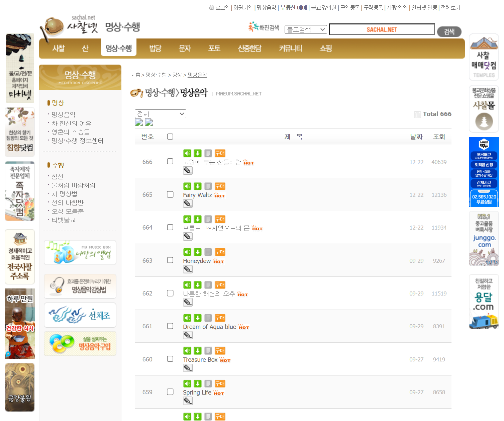Open the 회원가입 sign-up link
504x421 pixels.
[243, 8]
